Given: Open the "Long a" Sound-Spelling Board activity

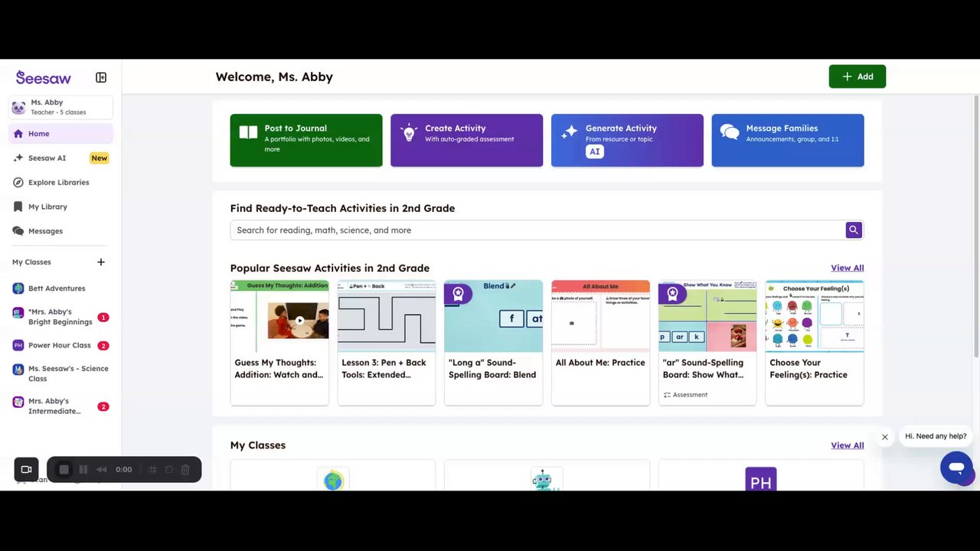Looking at the screenshot, I should pyautogui.click(x=493, y=342).
